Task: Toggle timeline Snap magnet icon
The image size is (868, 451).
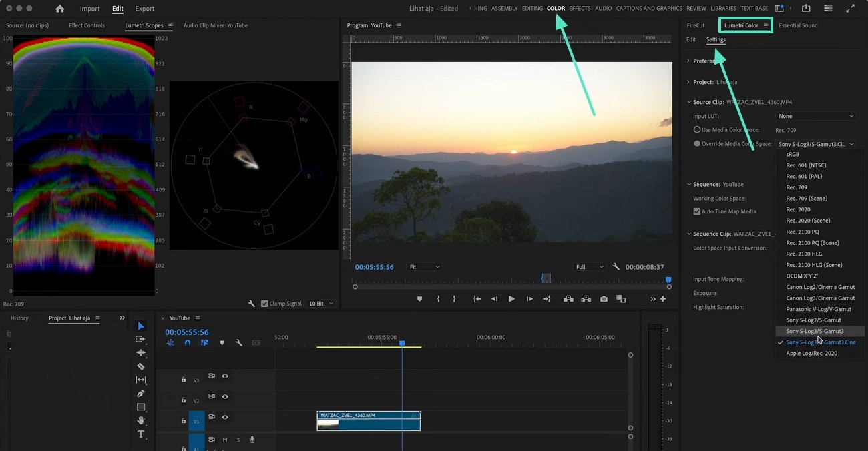Action: pyautogui.click(x=188, y=343)
